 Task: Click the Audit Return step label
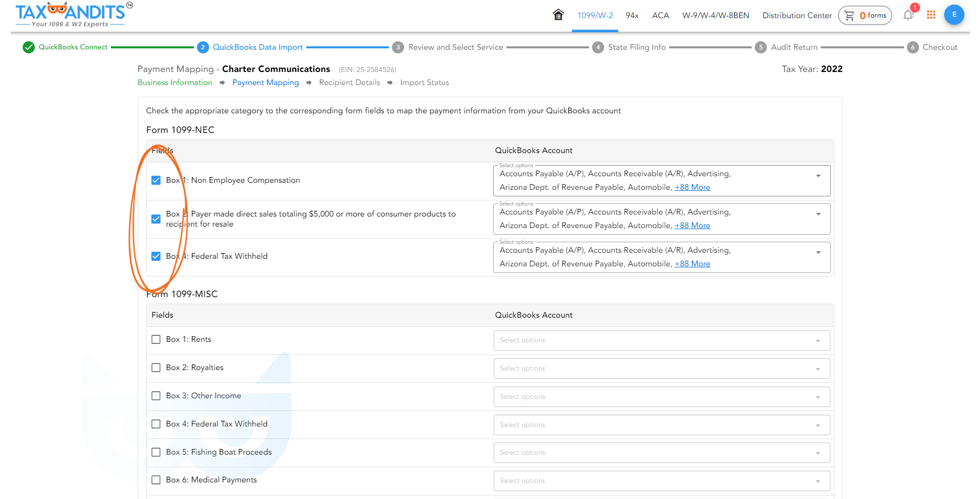pos(794,47)
